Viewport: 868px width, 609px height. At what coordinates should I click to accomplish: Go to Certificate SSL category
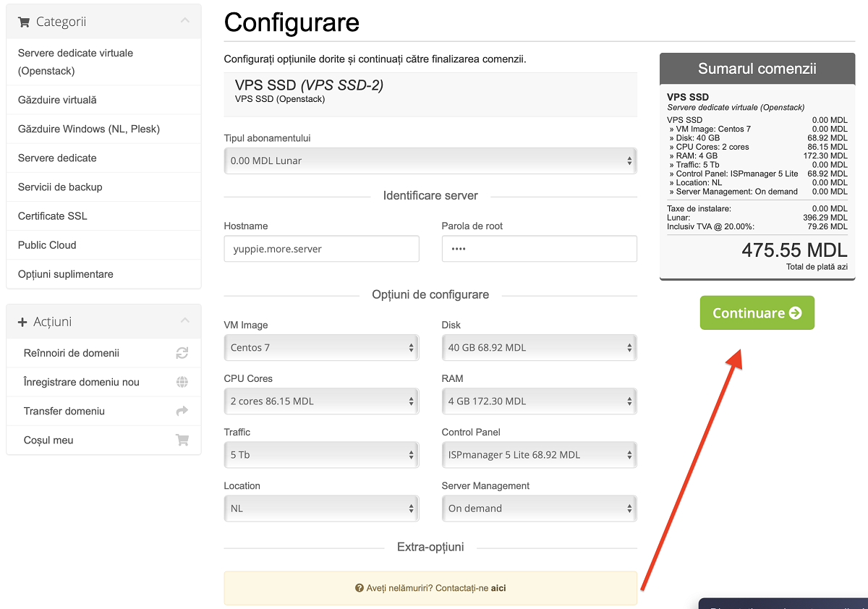tap(52, 216)
